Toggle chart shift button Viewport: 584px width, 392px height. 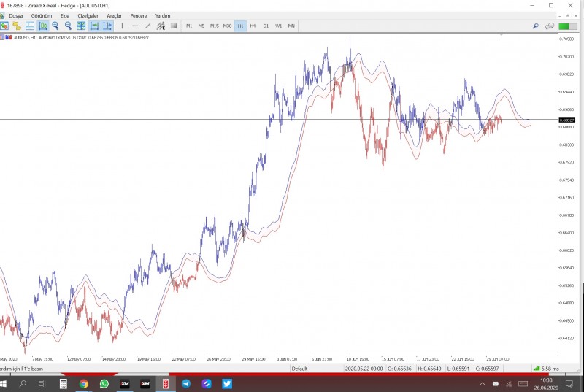tap(107, 26)
